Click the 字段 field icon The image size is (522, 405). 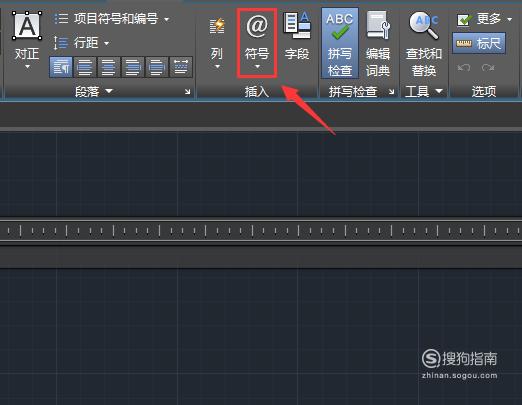click(x=297, y=37)
